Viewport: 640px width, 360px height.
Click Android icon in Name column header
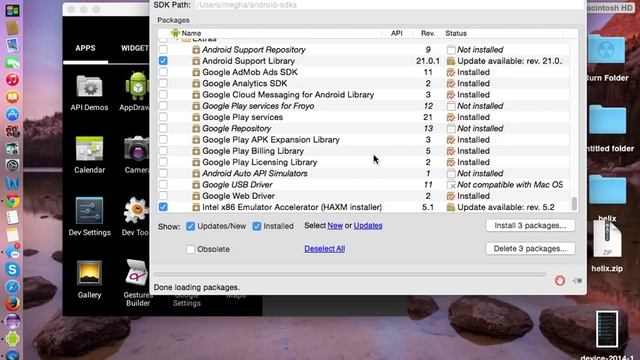click(x=175, y=33)
